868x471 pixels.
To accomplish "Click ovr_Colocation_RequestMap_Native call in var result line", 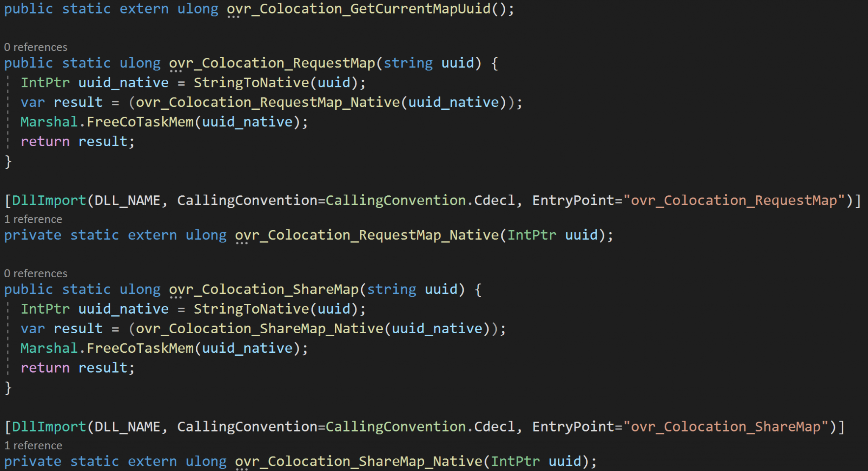I will point(268,103).
